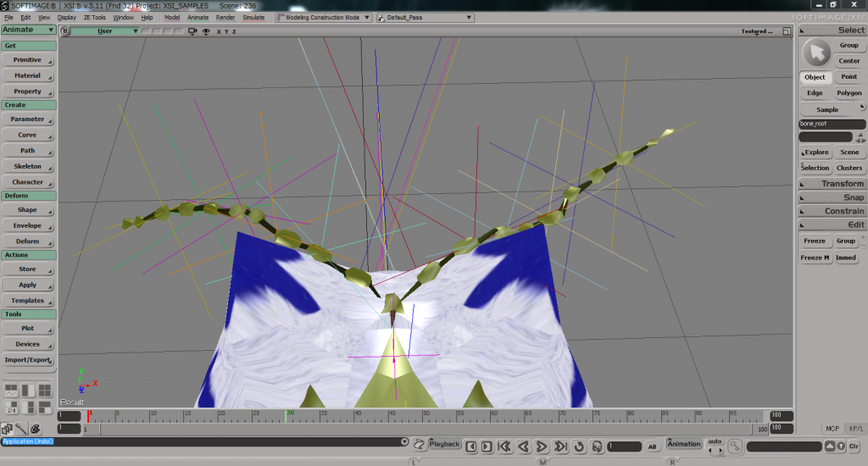Toggle the audio headphones icon

[597, 447]
